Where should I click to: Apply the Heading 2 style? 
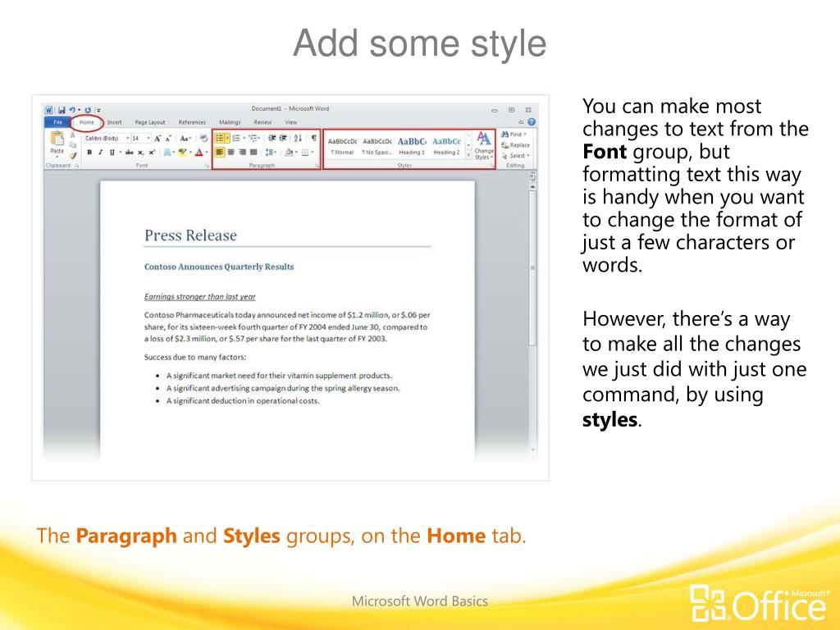(446, 146)
